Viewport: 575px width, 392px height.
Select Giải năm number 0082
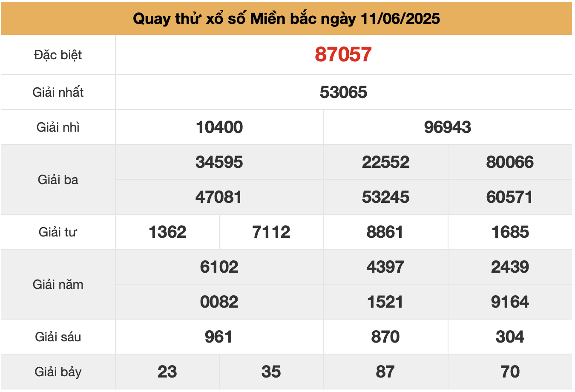(x=219, y=302)
